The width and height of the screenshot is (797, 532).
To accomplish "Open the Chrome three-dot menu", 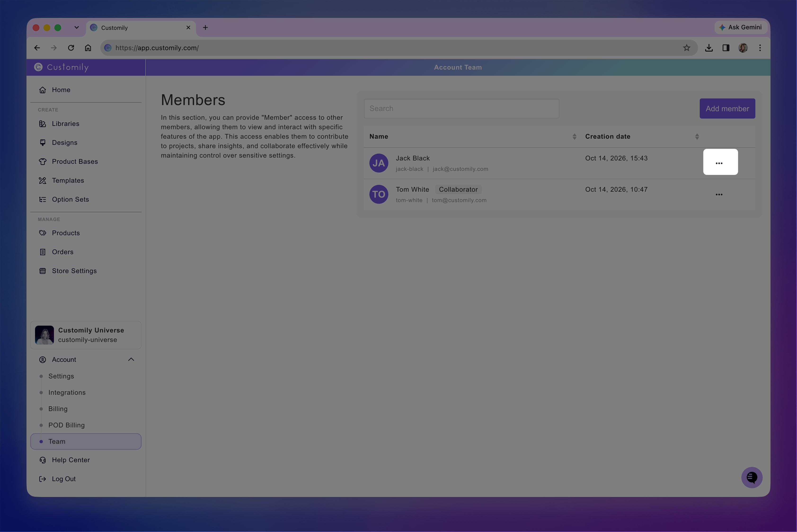I will [760, 48].
